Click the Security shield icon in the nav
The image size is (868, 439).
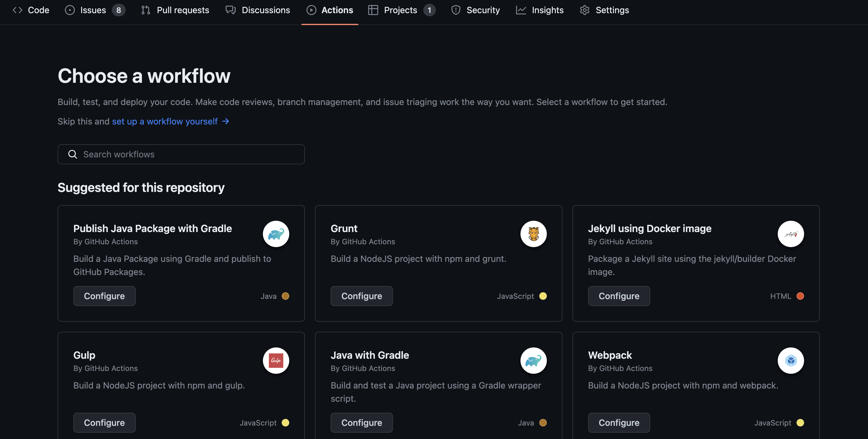pos(456,10)
